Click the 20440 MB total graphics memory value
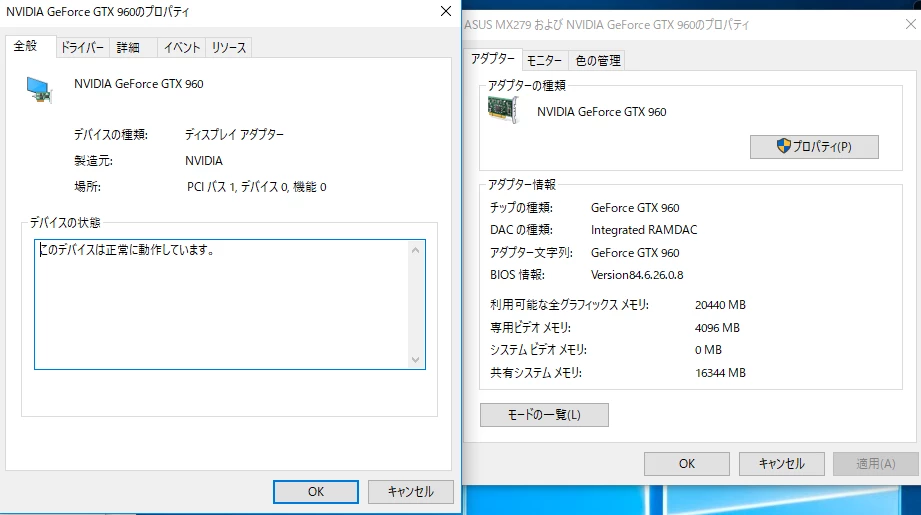The height and width of the screenshot is (515, 921). [x=720, y=305]
